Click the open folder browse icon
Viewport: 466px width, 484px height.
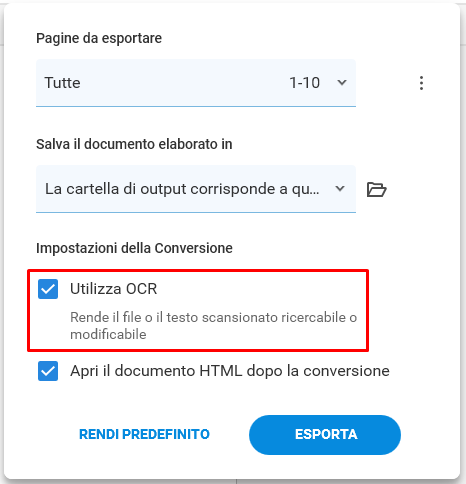point(376,190)
